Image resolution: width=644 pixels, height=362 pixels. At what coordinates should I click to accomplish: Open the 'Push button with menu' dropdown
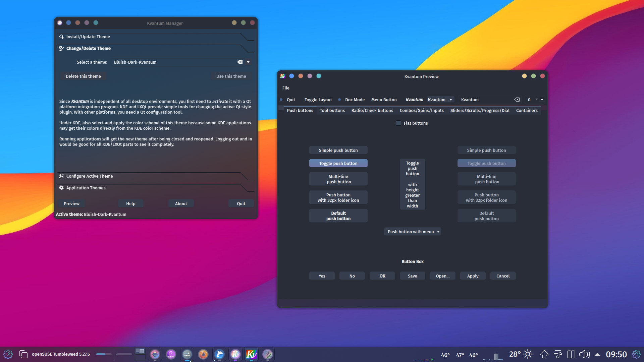(412, 232)
